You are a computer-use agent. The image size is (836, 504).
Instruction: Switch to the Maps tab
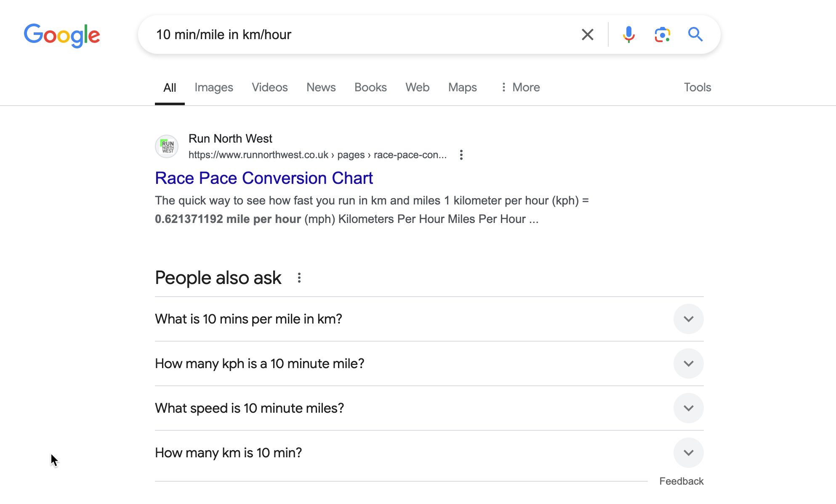tap(463, 88)
